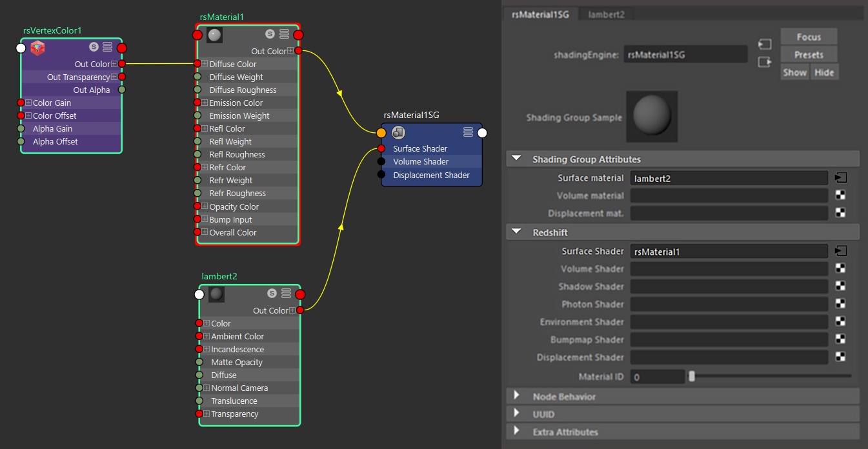
Task: Expand the Extra Attributes section
Action: pyautogui.click(x=517, y=432)
